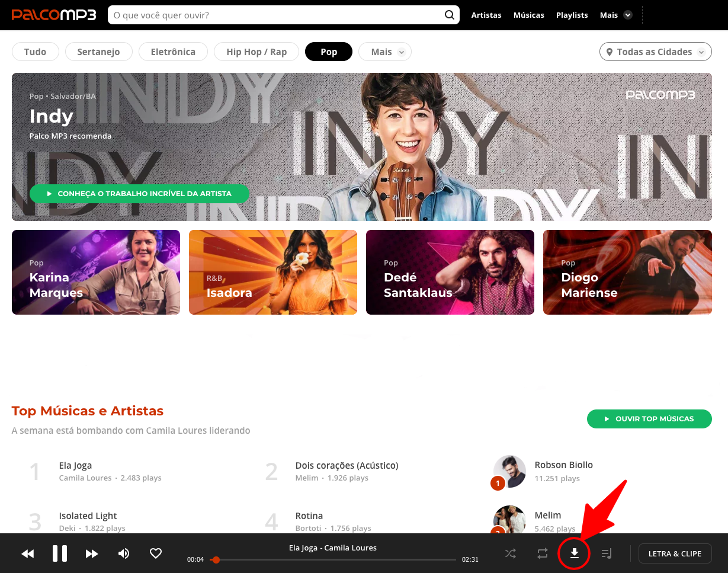
Task: Open the Isadora artist card
Action: (x=272, y=272)
